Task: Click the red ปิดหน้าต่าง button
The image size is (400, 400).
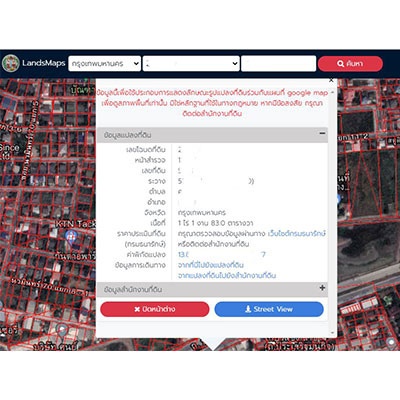Action: [x=155, y=309]
